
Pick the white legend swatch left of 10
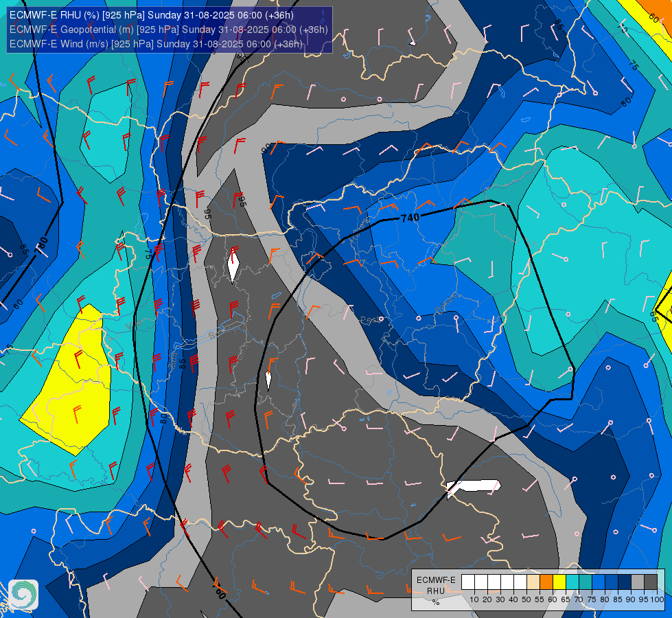[467, 582]
